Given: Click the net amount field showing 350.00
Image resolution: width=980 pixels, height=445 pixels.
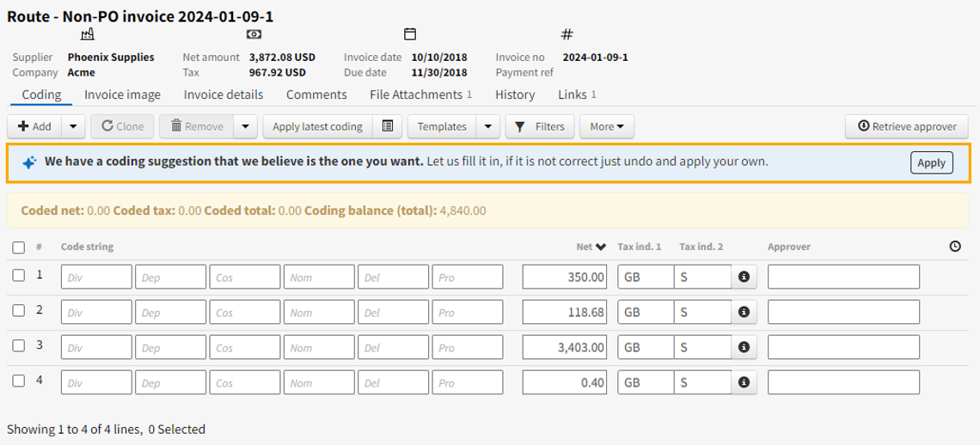Looking at the screenshot, I should pyautogui.click(x=565, y=277).
